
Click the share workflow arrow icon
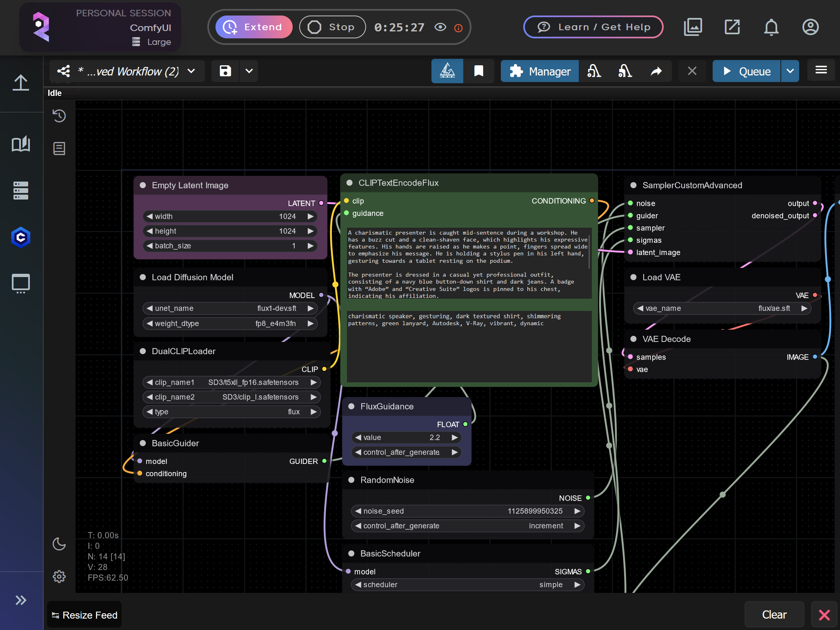(x=656, y=71)
